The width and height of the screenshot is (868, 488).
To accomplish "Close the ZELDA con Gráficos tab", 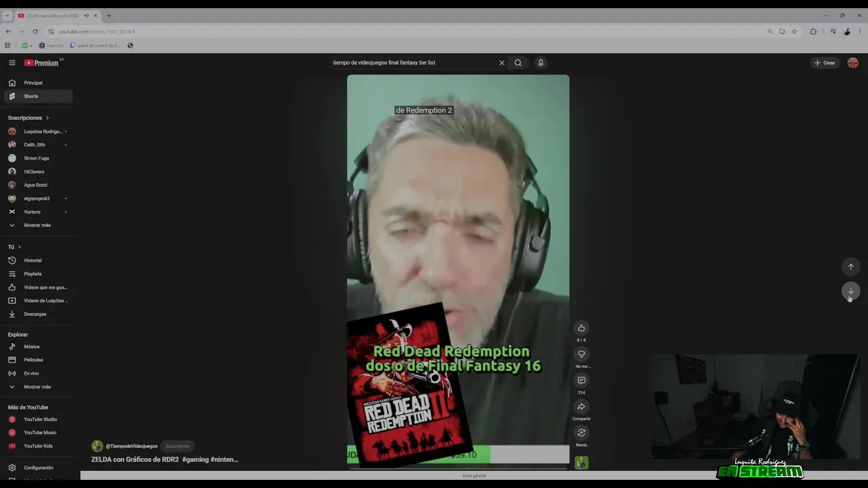I will pyautogui.click(x=96, y=16).
